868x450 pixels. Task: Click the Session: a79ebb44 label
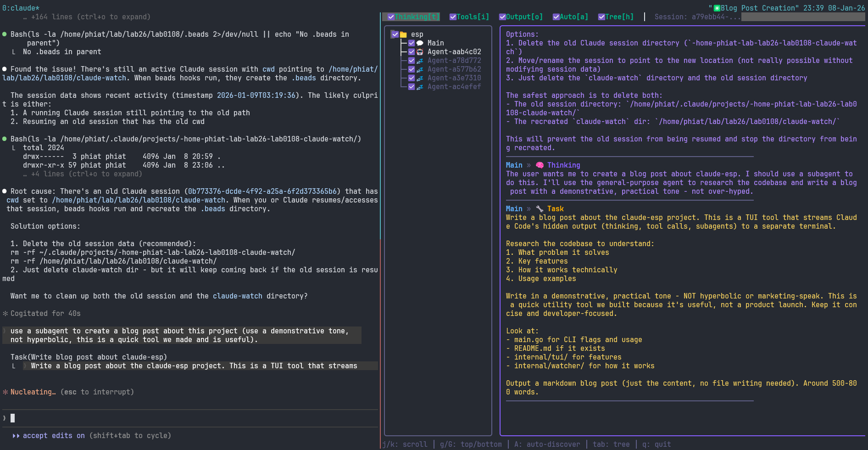697,17
